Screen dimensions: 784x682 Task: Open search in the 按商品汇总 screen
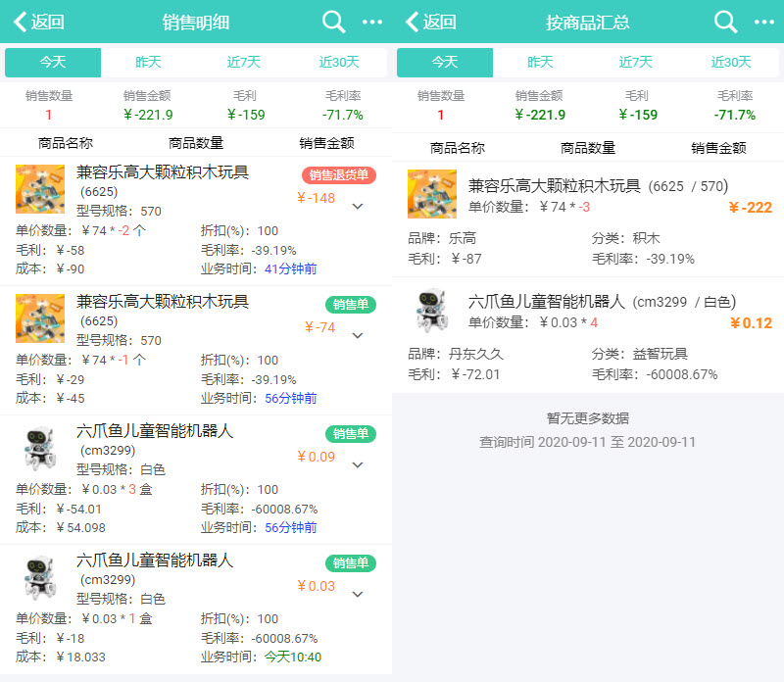click(725, 22)
